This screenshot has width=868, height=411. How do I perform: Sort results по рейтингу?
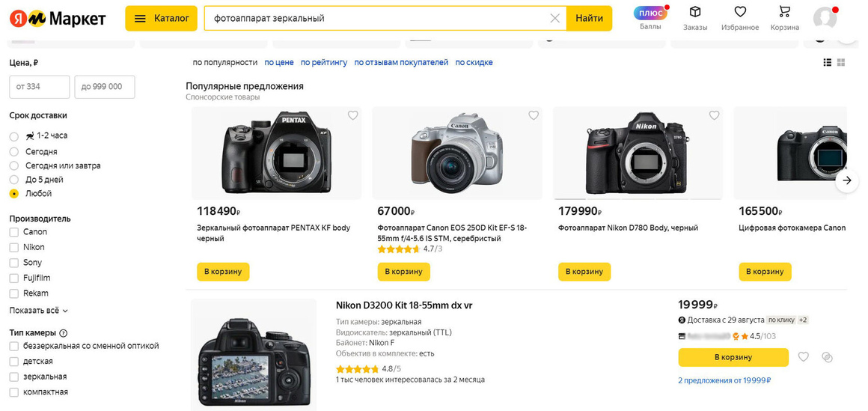(324, 63)
